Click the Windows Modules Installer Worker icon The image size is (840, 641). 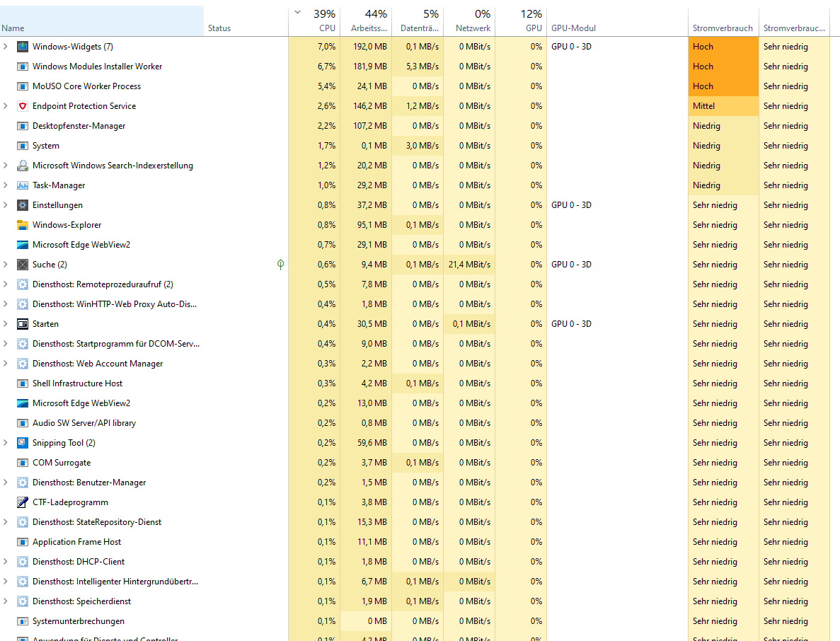click(23, 67)
